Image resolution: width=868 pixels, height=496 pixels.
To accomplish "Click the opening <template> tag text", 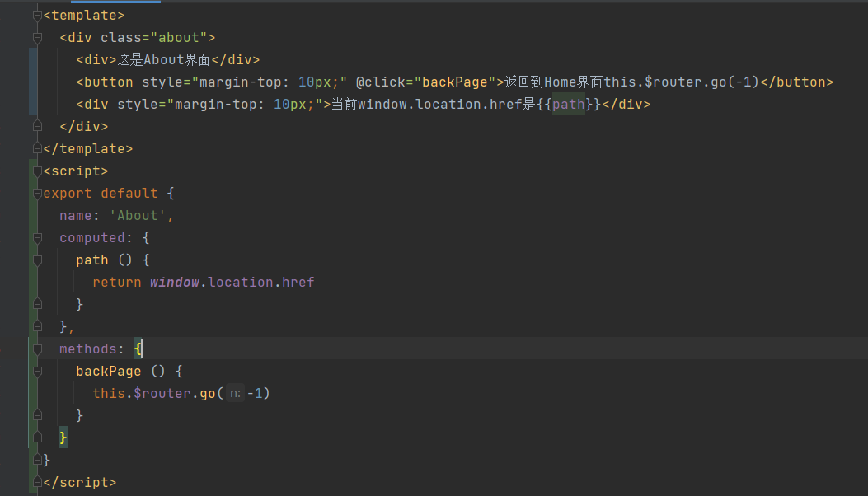I will (x=84, y=15).
